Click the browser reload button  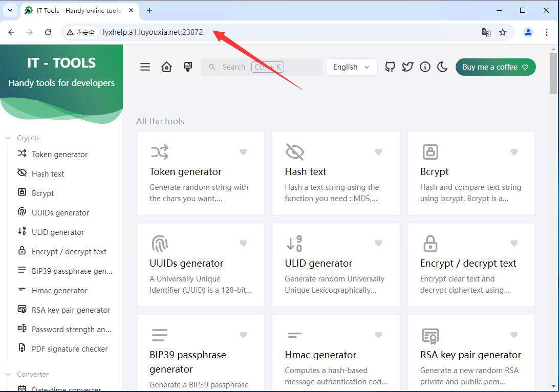click(48, 32)
